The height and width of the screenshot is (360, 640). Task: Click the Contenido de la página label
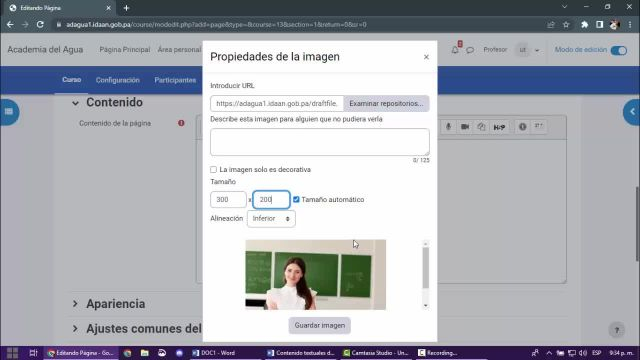click(115, 123)
